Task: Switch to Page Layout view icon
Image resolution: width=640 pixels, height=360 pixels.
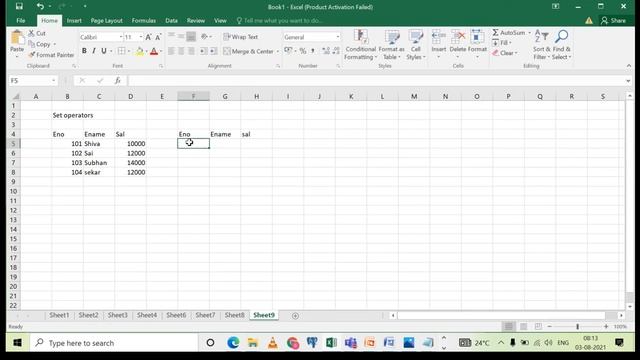Action: coord(524,327)
